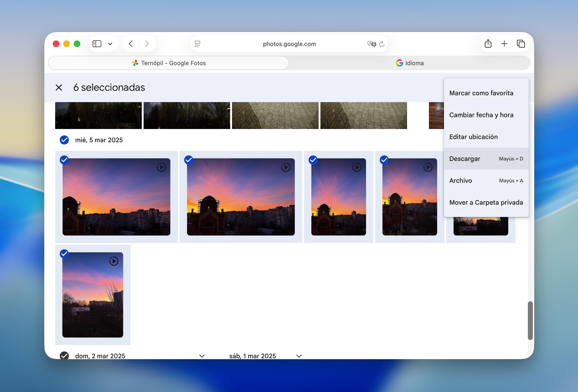Click the 6 seleccionadas heading
578x392 pixels.
109,88
